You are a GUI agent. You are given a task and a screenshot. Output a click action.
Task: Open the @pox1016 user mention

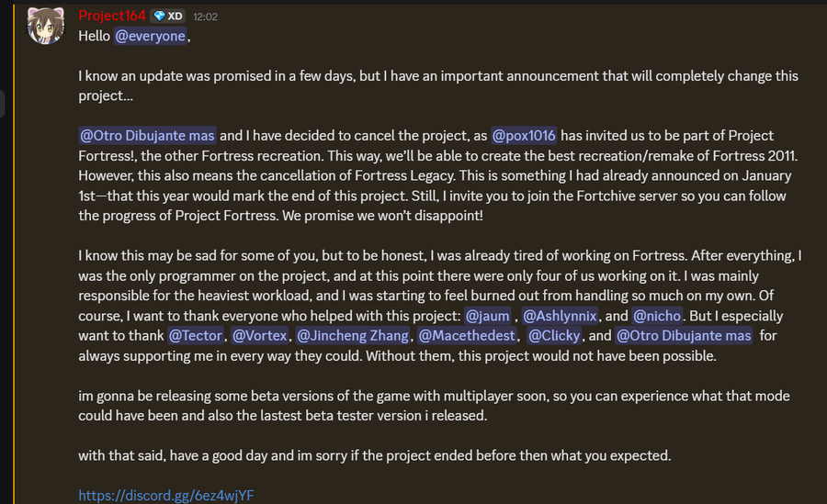(x=525, y=136)
